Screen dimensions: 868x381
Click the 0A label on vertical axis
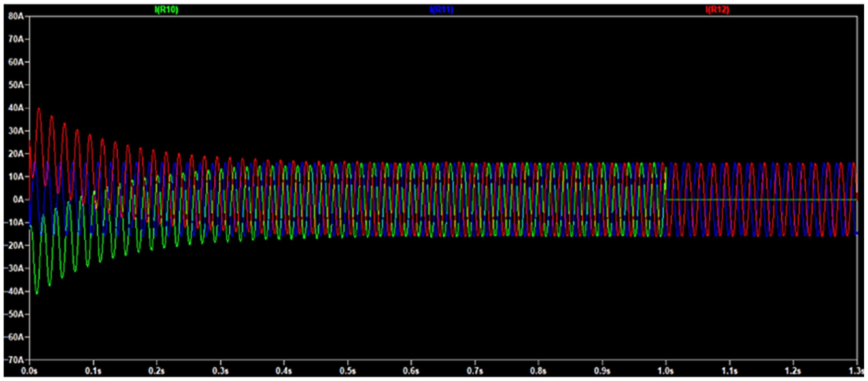coord(18,199)
